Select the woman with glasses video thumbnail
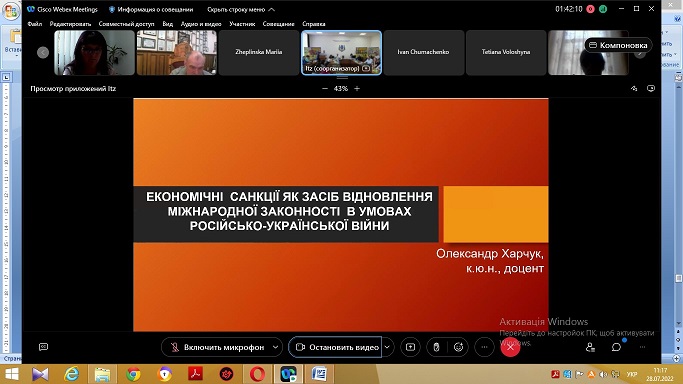The image size is (683, 384). coord(94,53)
